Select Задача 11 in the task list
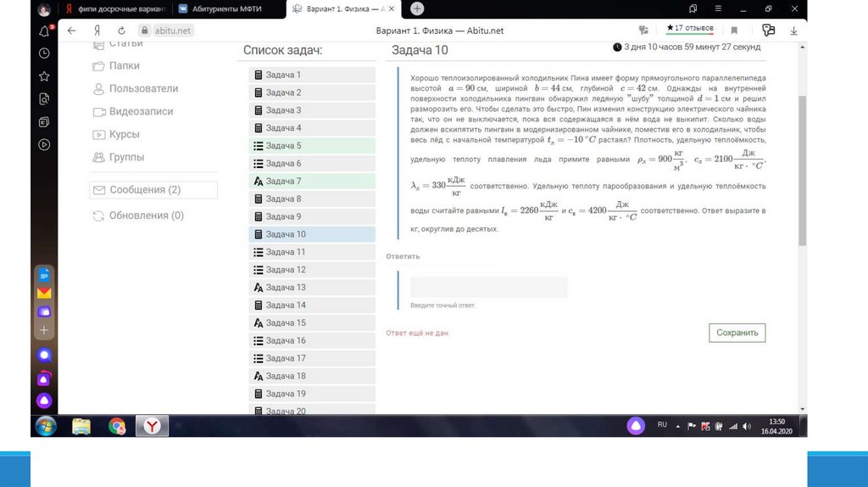 (312, 252)
